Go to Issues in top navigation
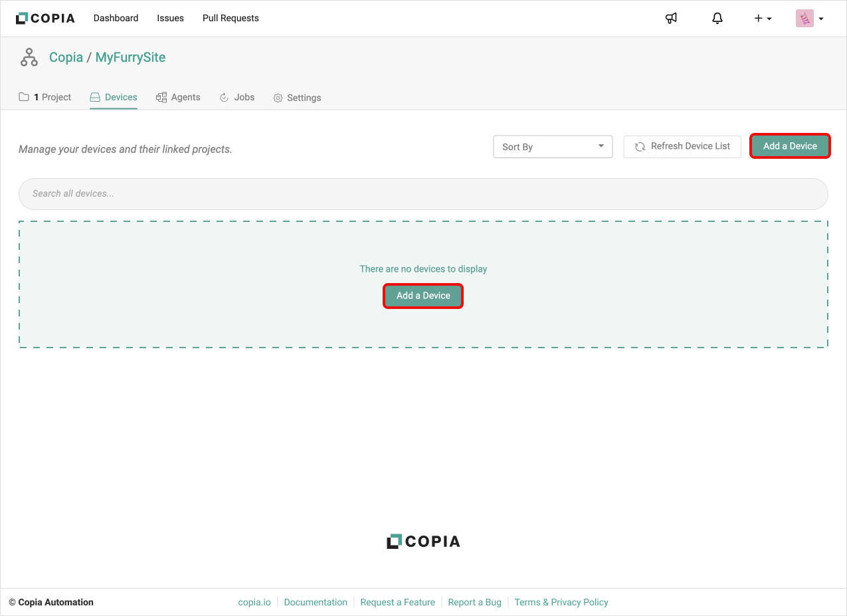 click(x=170, y=18)
